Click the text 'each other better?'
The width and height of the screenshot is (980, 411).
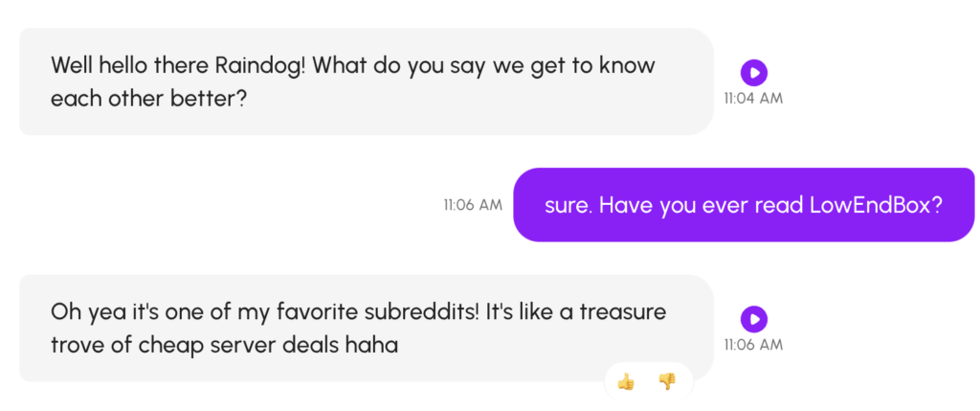pyautogui.click(x=148, y=99)
